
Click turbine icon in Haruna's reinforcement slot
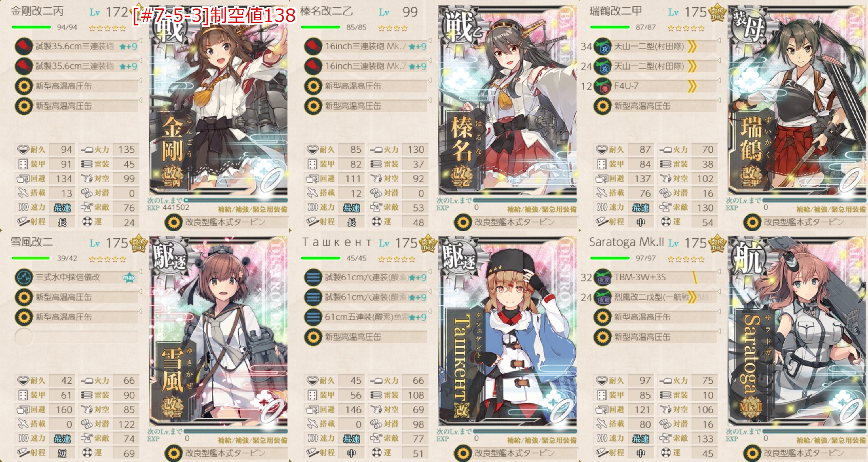pyautogui.click(x=463, y=222)
